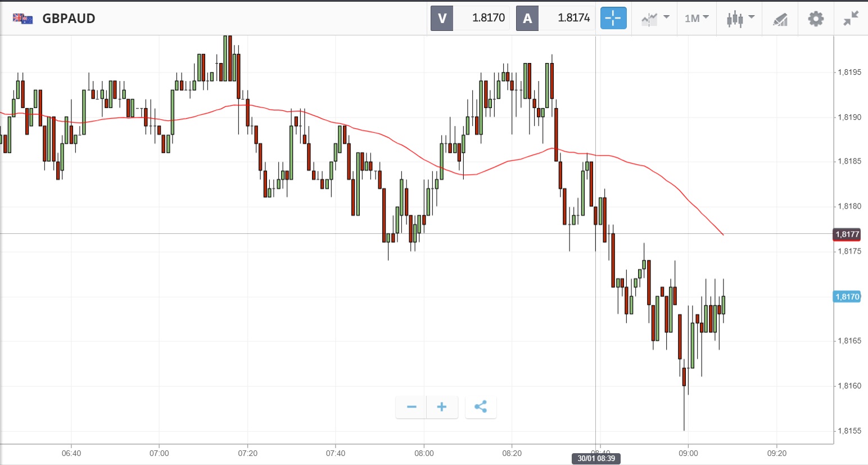Image resolution: width=868 pixels, height=465 pixels.
Task: Zoom out the chart with minus button
Action: tap(412, 407)
